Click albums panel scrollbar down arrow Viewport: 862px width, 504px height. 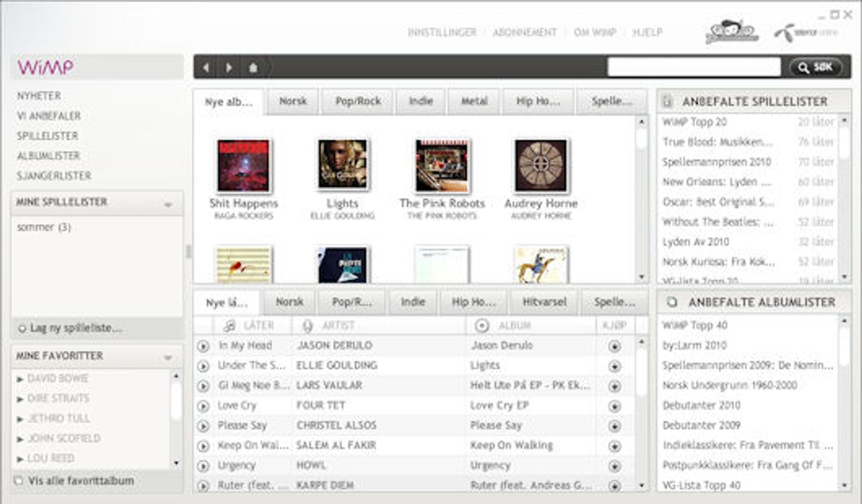(x=642, y=277)
